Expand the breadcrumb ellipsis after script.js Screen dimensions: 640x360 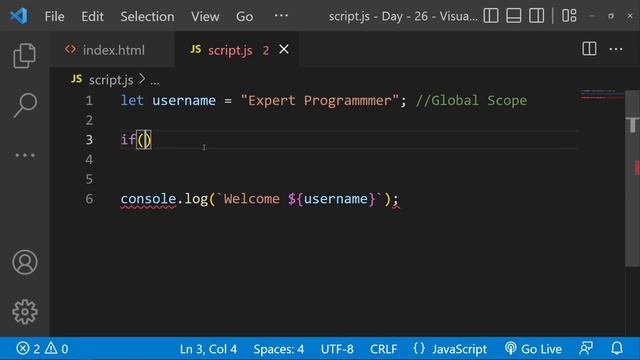155,81
